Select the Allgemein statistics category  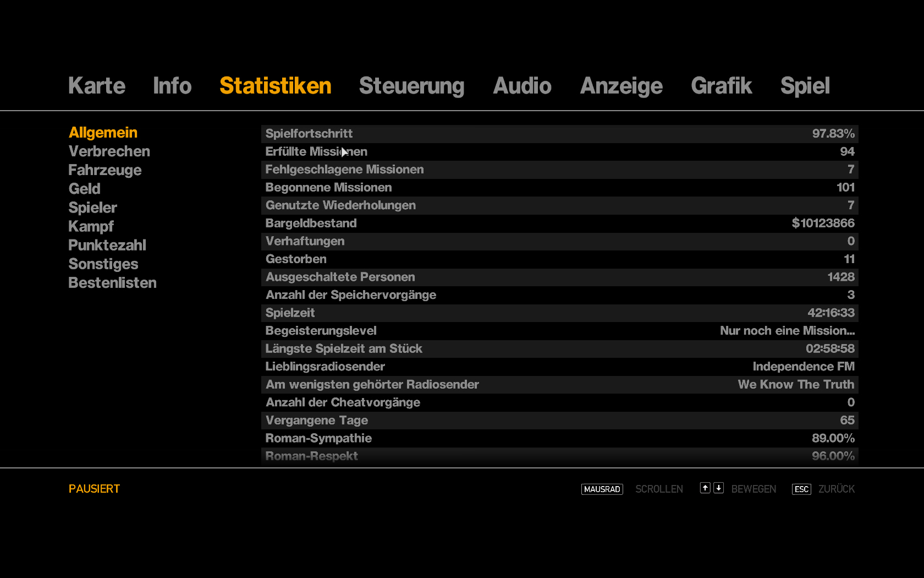pyautogui.click(x=103, y=133)
